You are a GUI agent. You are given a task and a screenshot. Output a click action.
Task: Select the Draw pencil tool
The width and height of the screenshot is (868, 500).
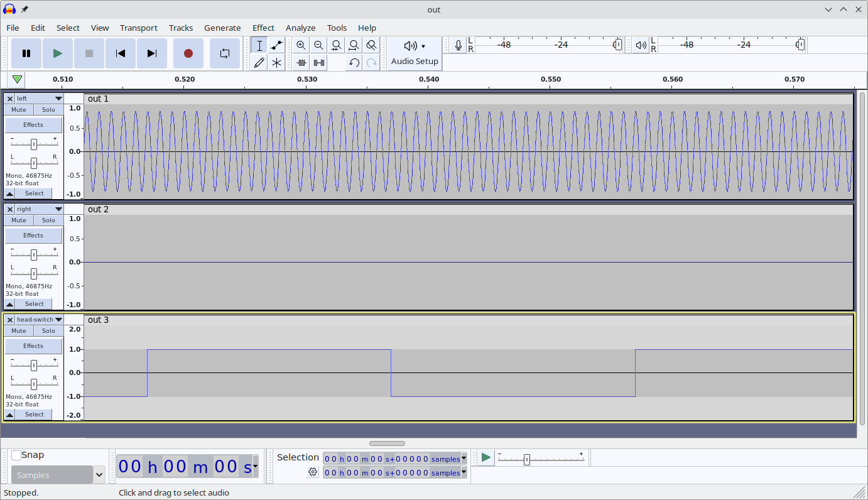[x=259, y=63]
